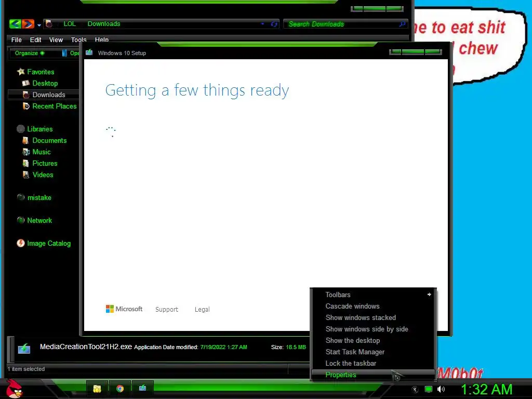Click the green Back arrow in Explorer
The image size is (532, 399).
coord(15,24)
